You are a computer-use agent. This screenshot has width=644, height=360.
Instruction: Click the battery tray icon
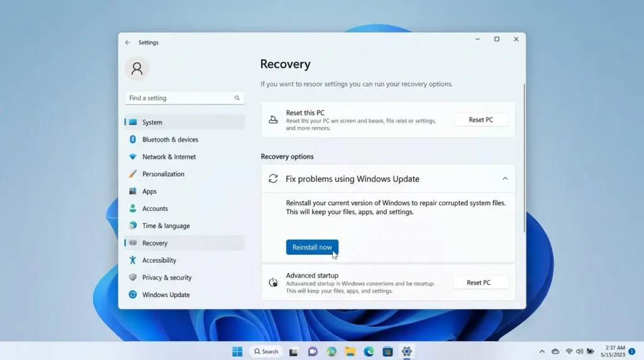click(x=590, y=351)
